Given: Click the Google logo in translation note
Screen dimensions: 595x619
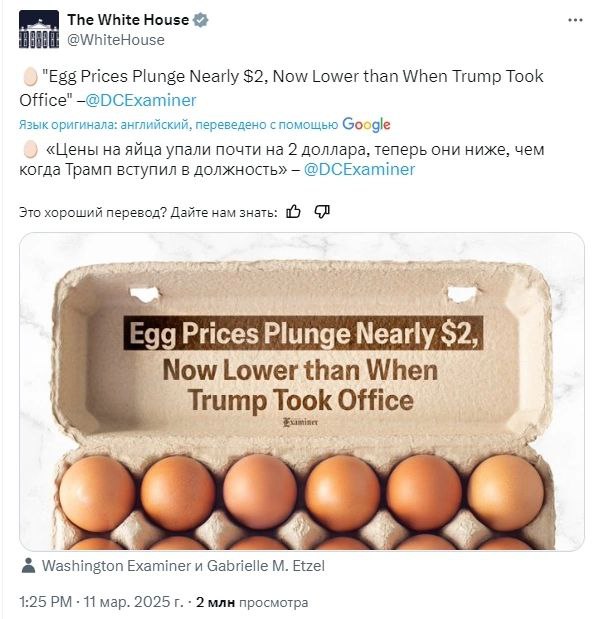Looking at the screenshot, I should click(366, 125).
